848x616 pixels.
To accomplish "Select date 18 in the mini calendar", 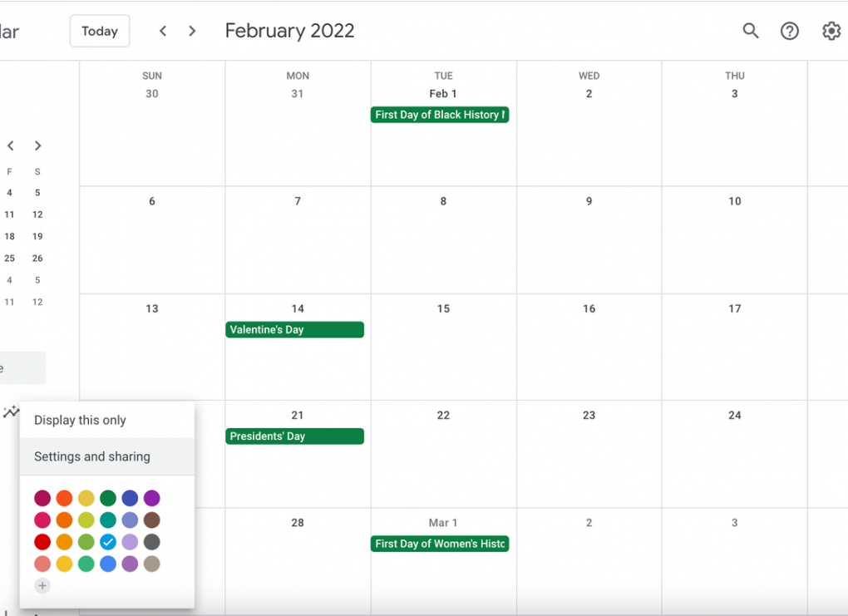I will [x=9, y=236].
